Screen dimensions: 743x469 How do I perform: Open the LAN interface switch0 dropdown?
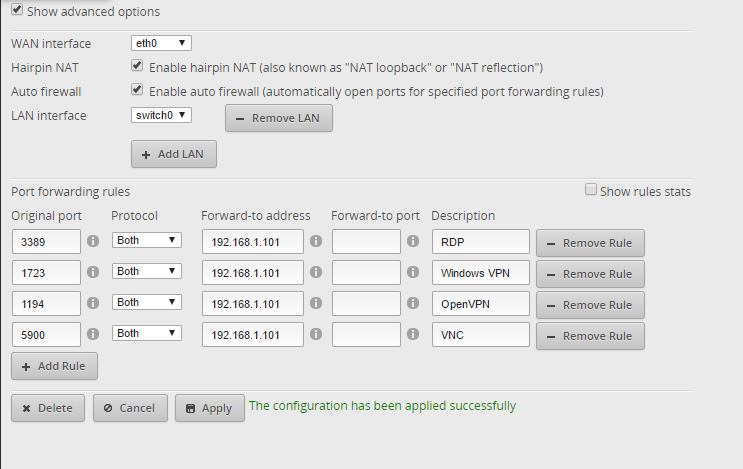coord(161,115)
